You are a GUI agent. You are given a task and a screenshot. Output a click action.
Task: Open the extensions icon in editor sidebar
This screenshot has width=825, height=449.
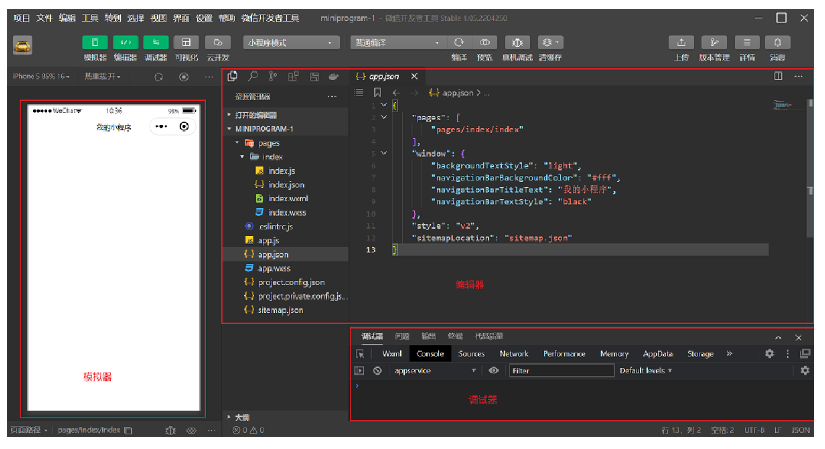tap(294, 76)
